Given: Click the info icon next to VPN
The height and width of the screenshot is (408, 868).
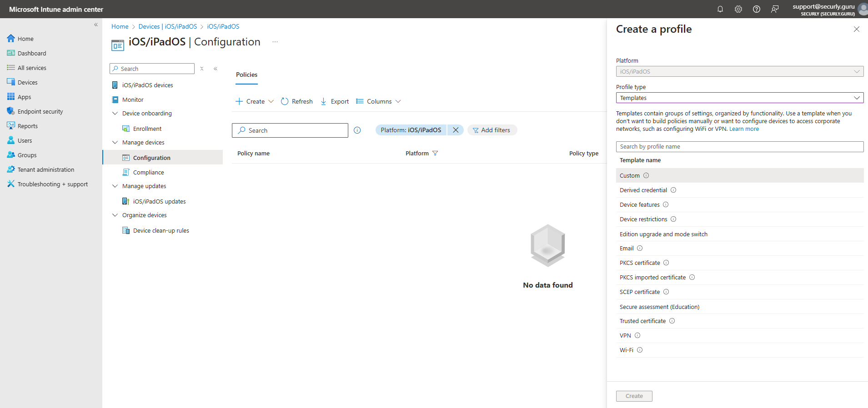Looking at the screenshot, I should 637,336.
